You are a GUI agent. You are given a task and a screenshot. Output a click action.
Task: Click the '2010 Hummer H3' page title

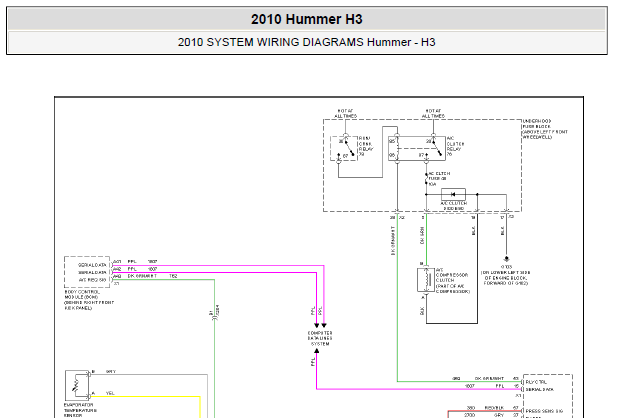tap(307, 19)
